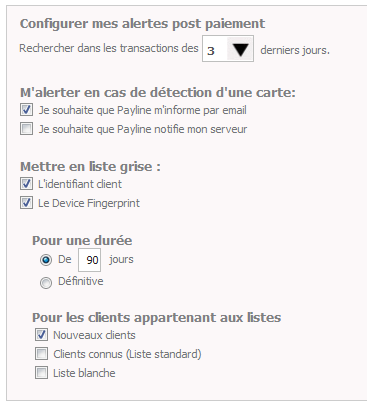Click the "Payline notifie mon serveur" label text
This screenshot has width=367, height=404.
[x=182, y=129]
